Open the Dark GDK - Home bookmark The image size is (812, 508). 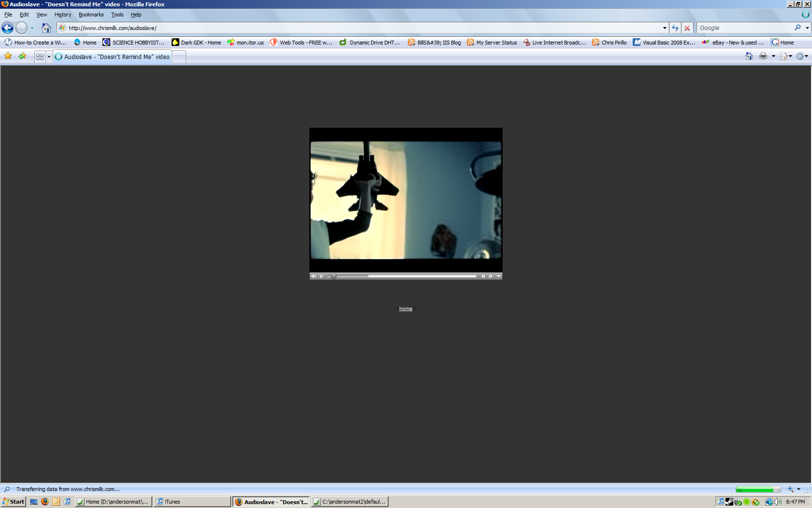pyautogui.click(x=196, y=43)
